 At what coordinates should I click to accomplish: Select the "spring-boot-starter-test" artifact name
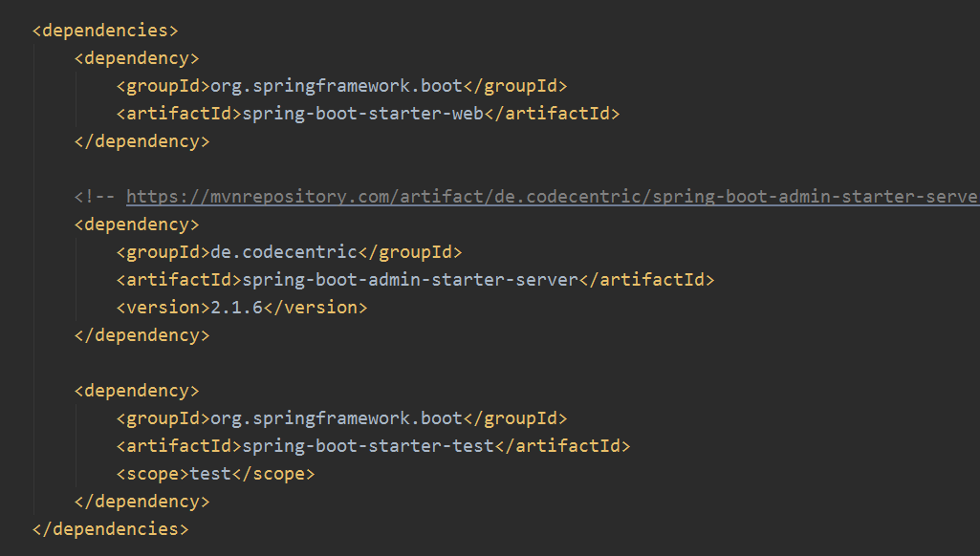tap(368, 446)
